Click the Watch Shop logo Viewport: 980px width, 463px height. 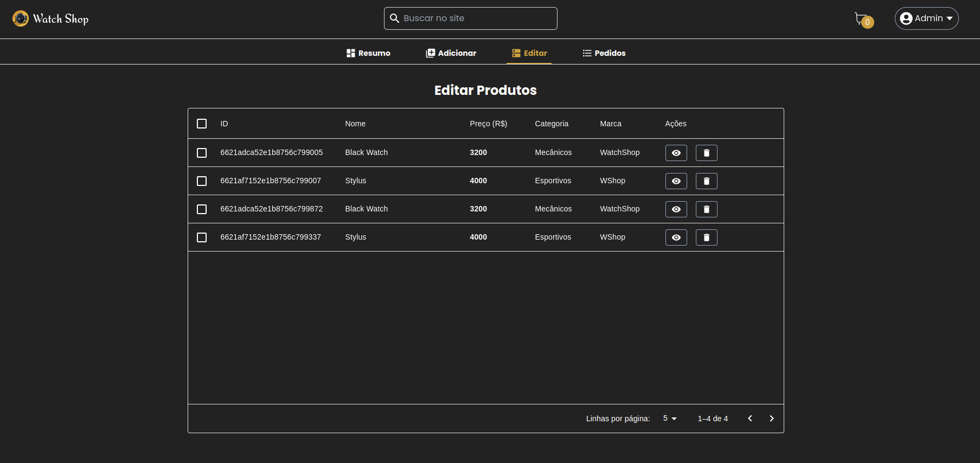point(50,19)
